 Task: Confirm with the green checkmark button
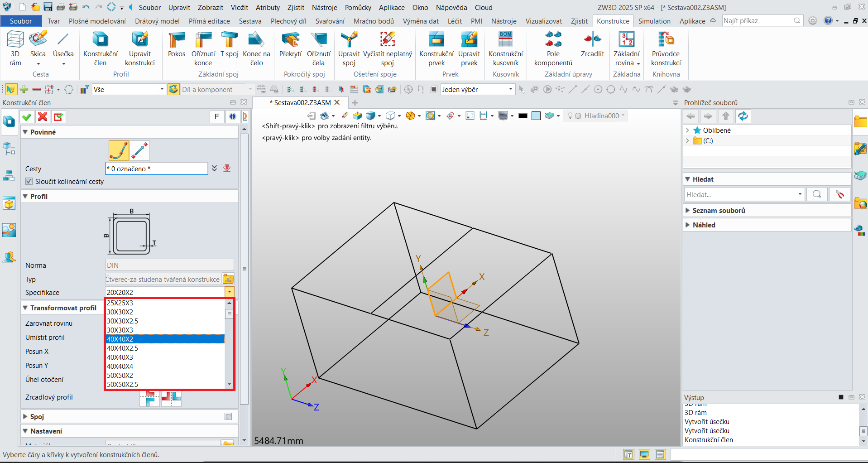tap(27, 117)
